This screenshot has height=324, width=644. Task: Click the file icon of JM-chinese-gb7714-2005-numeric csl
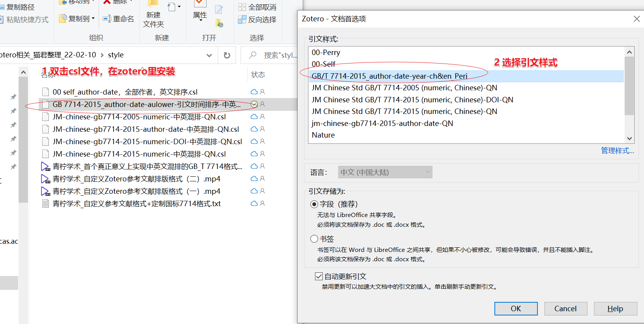[45, 117]
